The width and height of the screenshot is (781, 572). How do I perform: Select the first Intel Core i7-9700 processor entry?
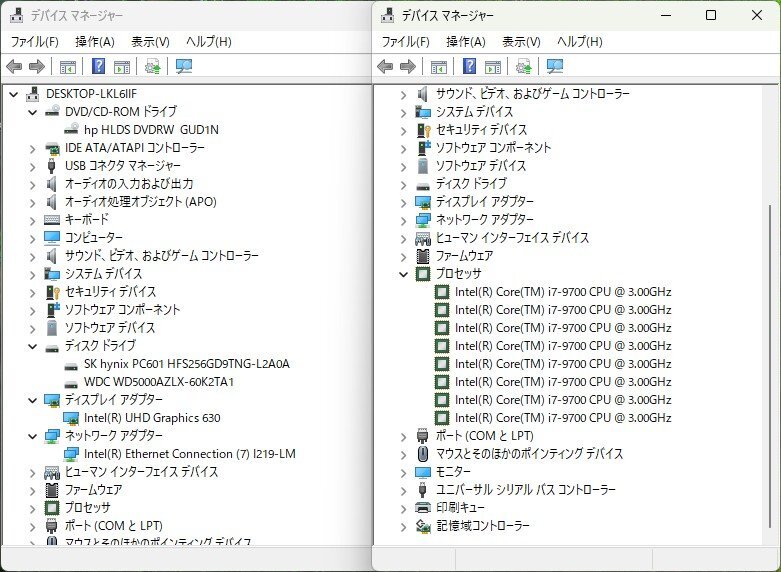(563, 292)
